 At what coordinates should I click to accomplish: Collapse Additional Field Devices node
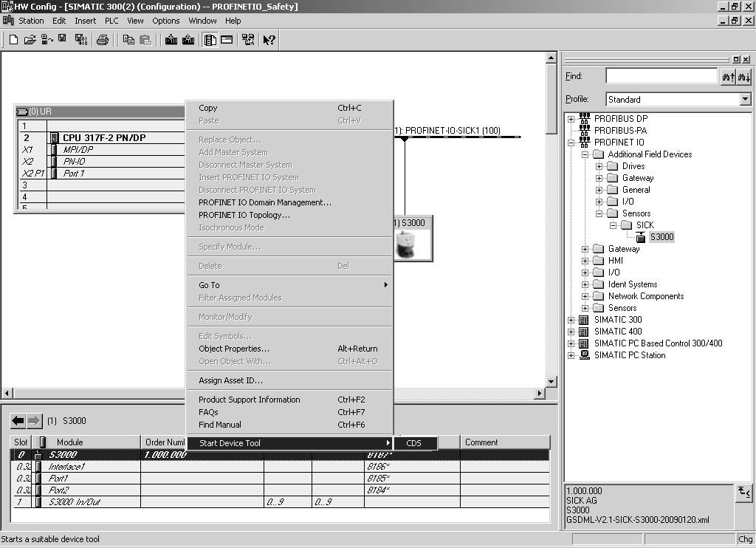tap(585, 154)
